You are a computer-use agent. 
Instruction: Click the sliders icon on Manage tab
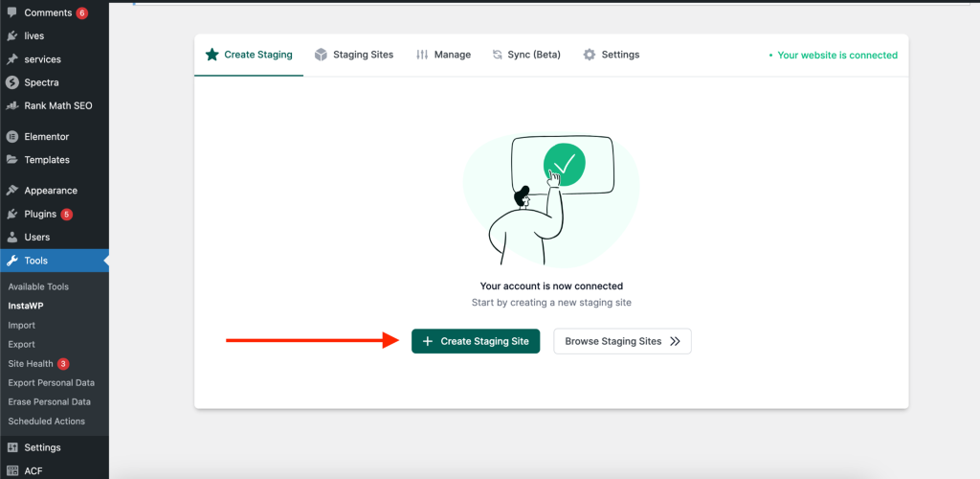[x=422, y=55]
